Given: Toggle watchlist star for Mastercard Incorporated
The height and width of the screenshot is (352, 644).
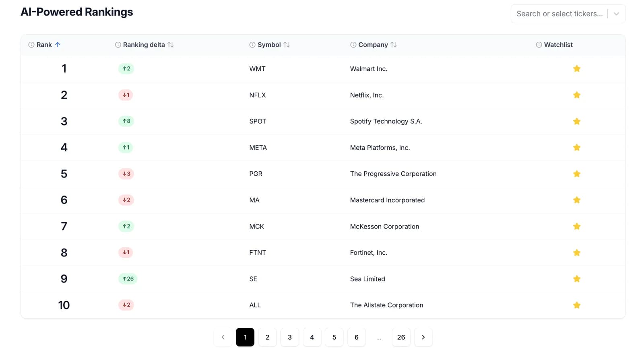Looking at the screenshot, I should (576, 200).
